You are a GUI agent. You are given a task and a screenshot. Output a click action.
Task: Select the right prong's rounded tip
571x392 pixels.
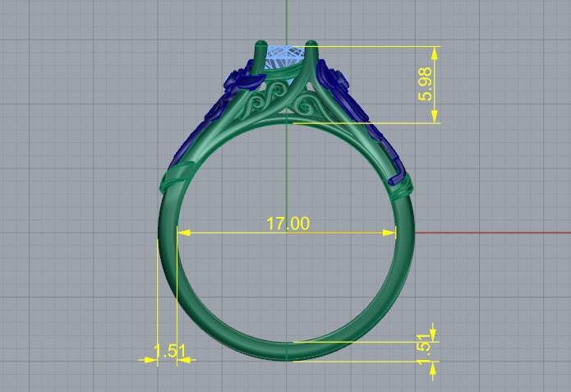(x=311, y=44)
